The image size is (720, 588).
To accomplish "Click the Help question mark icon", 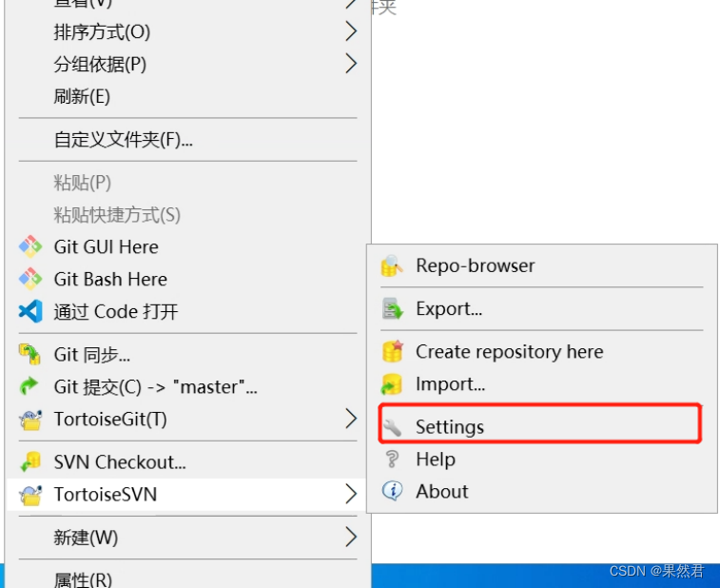I will click(392, 459).
